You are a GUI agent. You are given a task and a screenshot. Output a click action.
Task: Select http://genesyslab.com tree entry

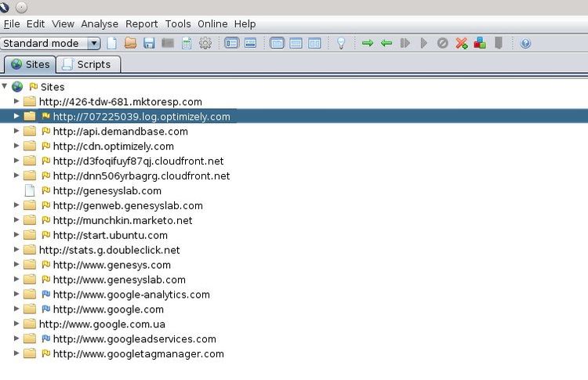tap(107, 190)
